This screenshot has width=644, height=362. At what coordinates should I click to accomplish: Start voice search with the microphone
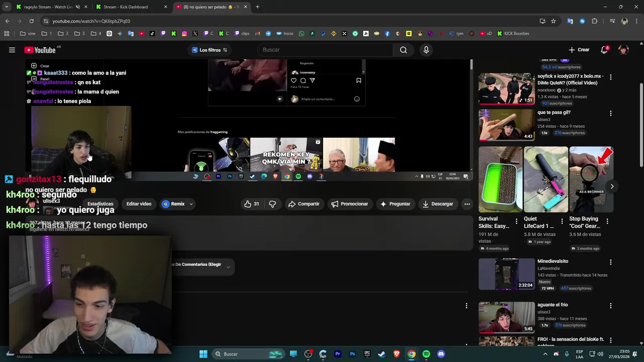(x=426, y=50)
